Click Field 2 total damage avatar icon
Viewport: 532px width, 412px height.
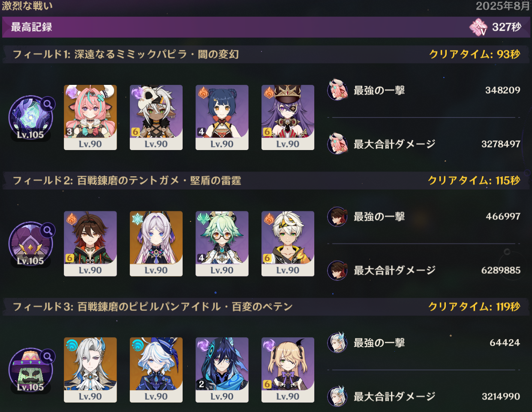pyautogui.click(x=338, y=270)
